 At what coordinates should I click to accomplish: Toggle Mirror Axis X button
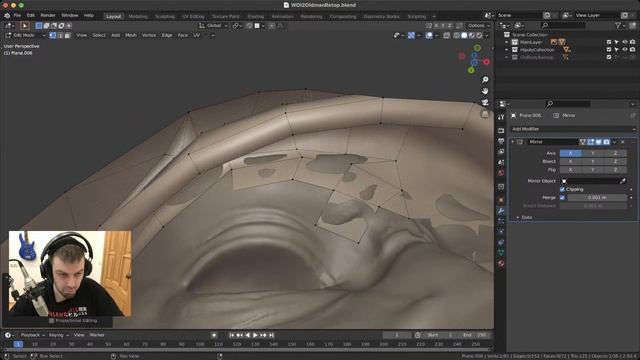[570, 153]
